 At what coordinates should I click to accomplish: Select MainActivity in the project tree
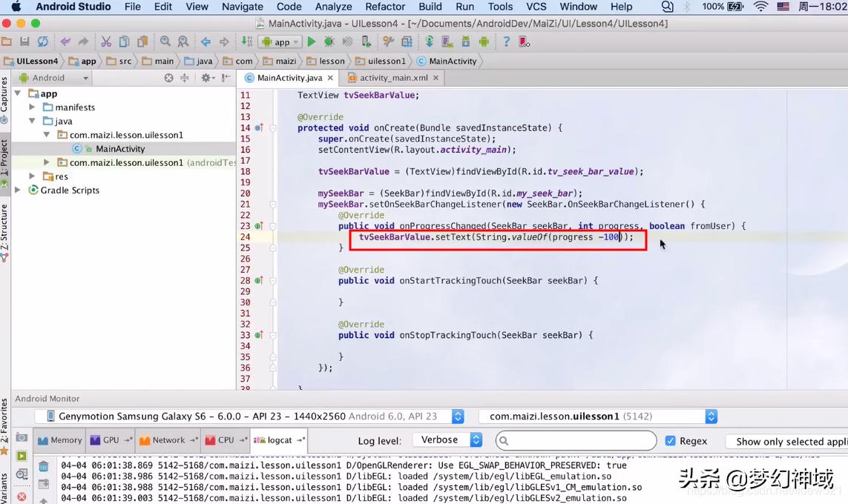pos(119,149)
